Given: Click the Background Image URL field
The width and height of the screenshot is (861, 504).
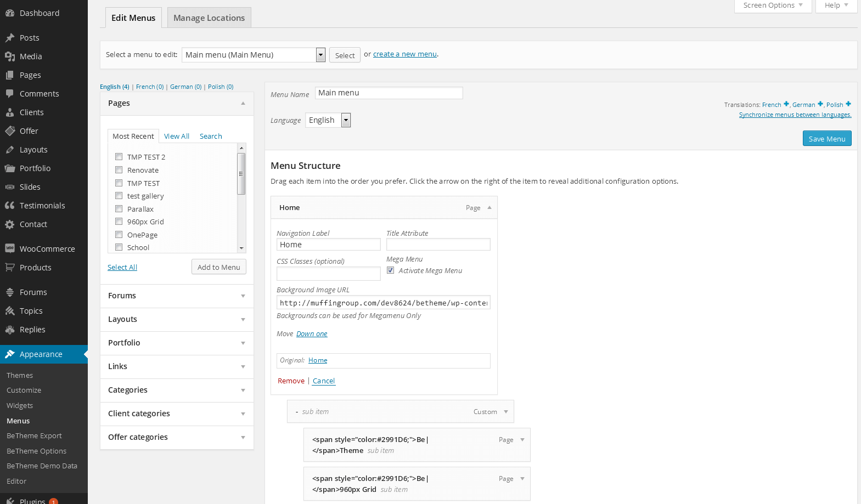Looking at the screenshot, I should [x=383, y=303].
